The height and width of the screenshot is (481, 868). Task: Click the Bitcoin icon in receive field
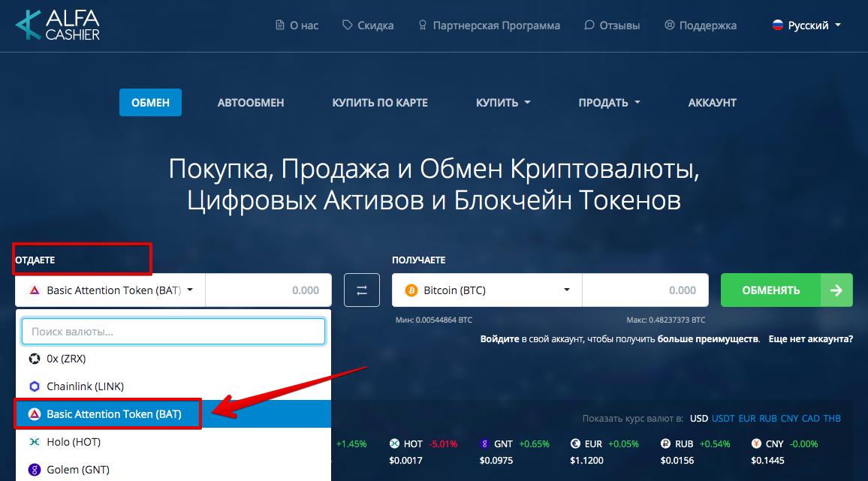click(411, 290)
